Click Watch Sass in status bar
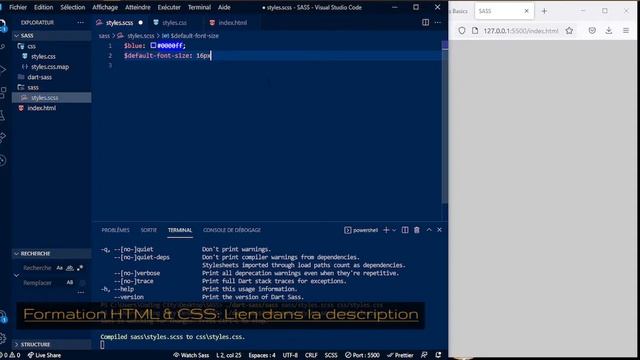The image size is (640, 360). point(191,355)
